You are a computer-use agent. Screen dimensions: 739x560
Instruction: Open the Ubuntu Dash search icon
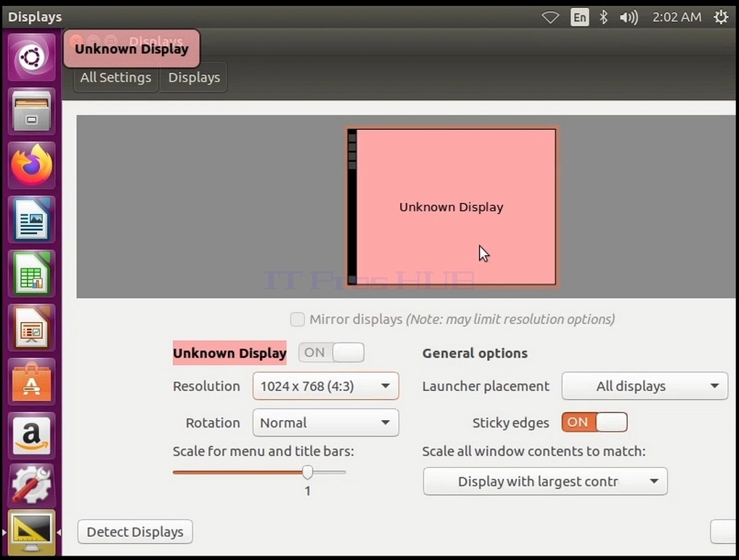pos(31,57)
